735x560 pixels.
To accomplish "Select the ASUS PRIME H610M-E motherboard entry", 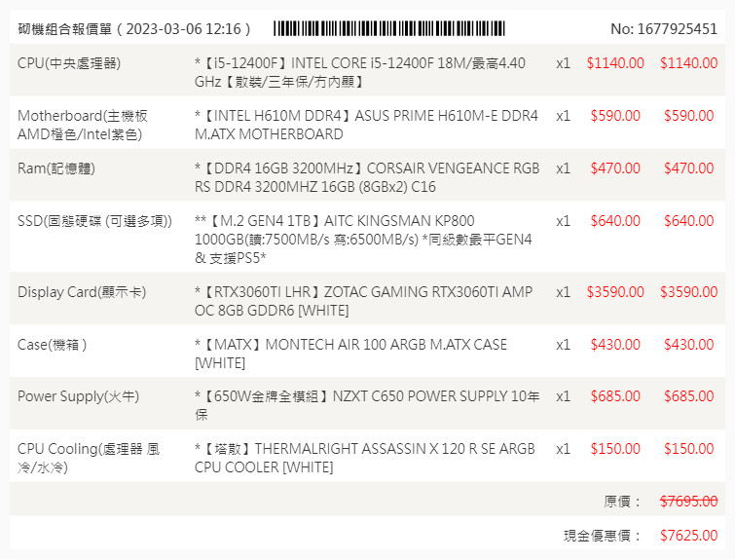I will click(x=365, y=125).
